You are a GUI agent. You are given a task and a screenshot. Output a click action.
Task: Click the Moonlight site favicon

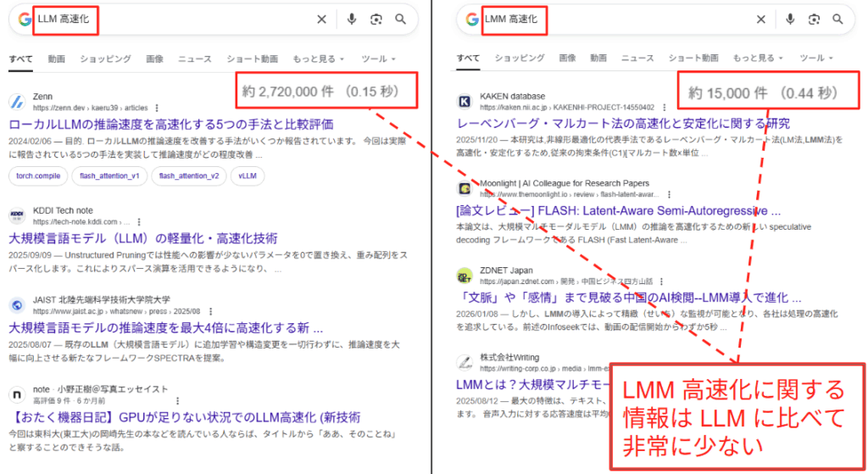[x=465, y=188]
